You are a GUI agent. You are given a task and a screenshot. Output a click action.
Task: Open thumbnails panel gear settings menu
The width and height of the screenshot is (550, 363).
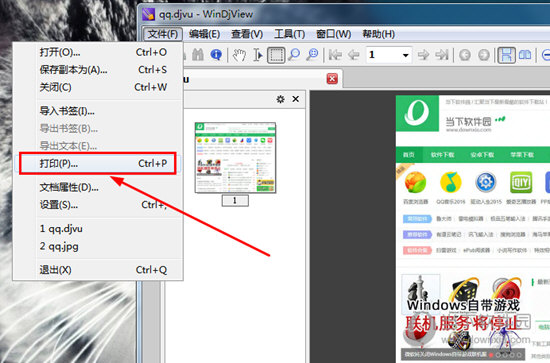click(x=280, y=99)
